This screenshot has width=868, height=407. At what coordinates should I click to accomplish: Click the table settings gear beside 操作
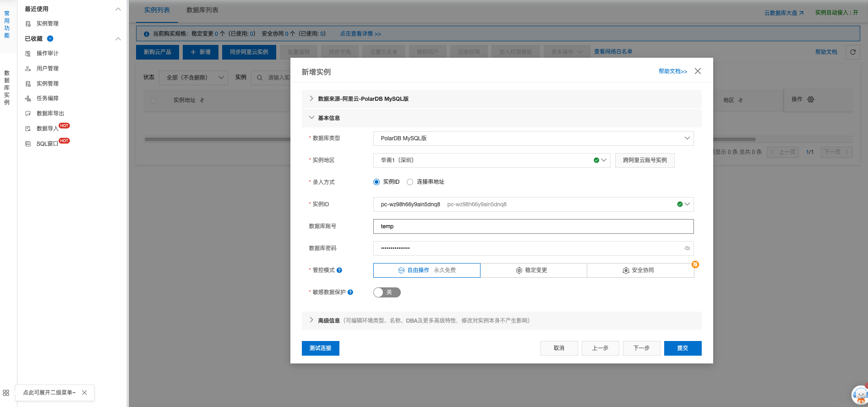(811, 99)
